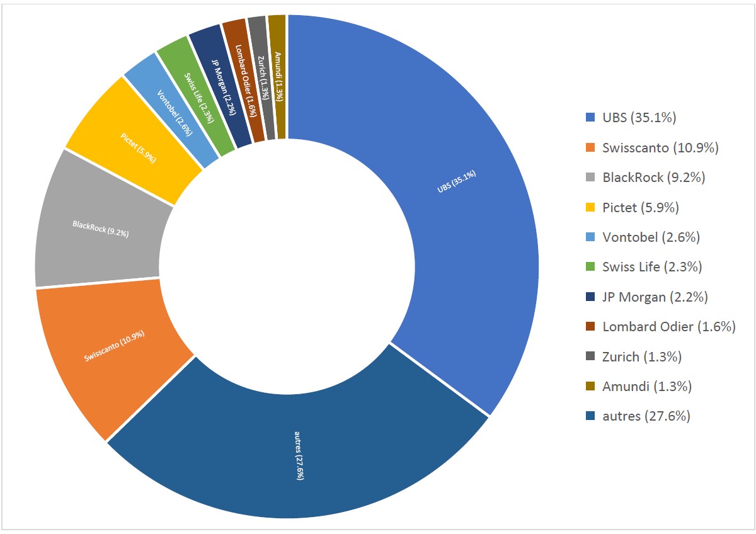This screenshot has width=756, height=534.
Task: Select the Vontobel (2.6%) legend text
Action: point(651,237)
